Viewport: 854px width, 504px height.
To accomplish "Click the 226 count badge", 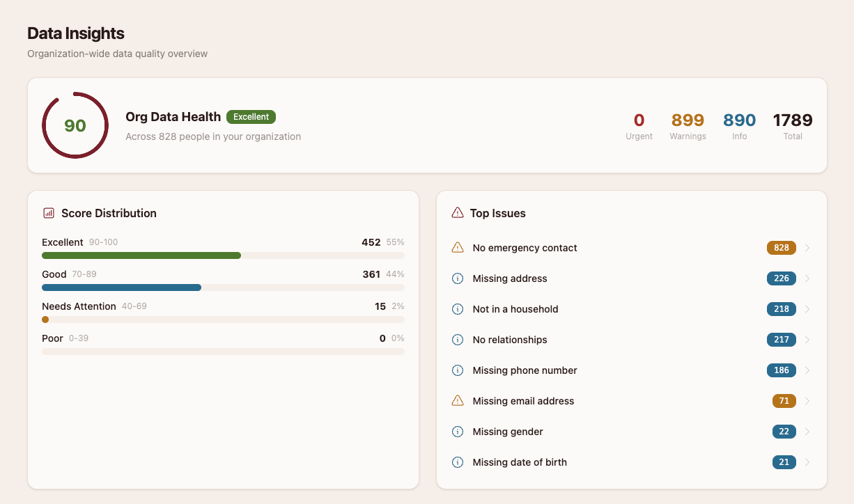I will click(782, 278).
